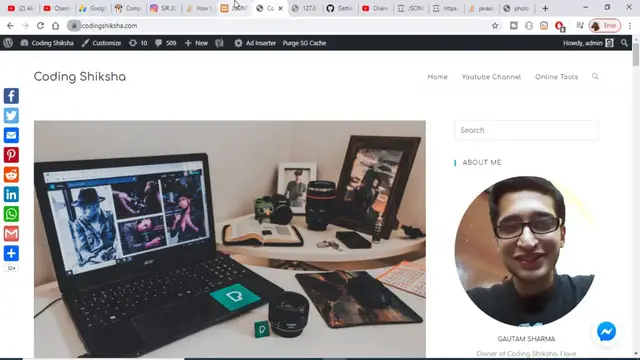640x360 pixels.
Task: Open Howdy, admin account menu
Action: click(x=588, y=43)
